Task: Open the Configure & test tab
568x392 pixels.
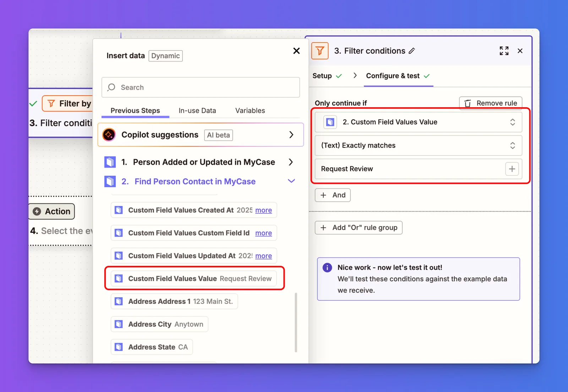Action: (x=398, y=76)
